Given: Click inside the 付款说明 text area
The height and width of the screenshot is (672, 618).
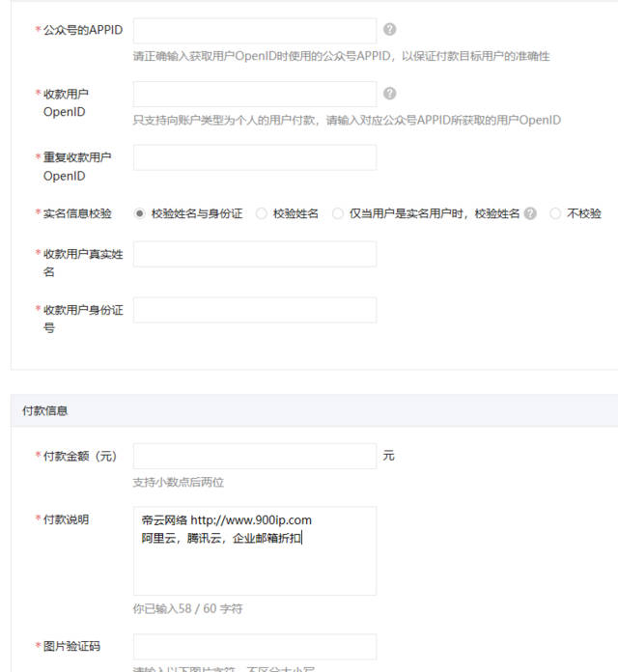Looking at the screenshot, I should point(255,550).
